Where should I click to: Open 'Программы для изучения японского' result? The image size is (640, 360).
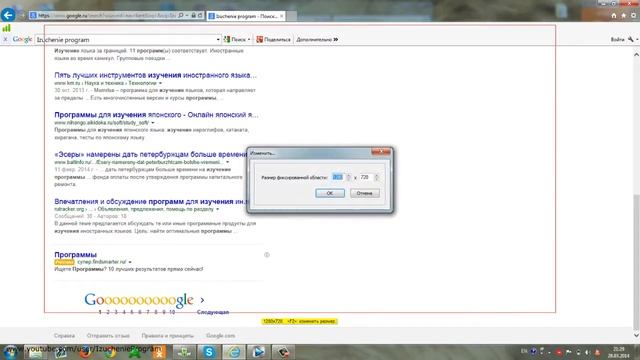[x=156, y=115]
